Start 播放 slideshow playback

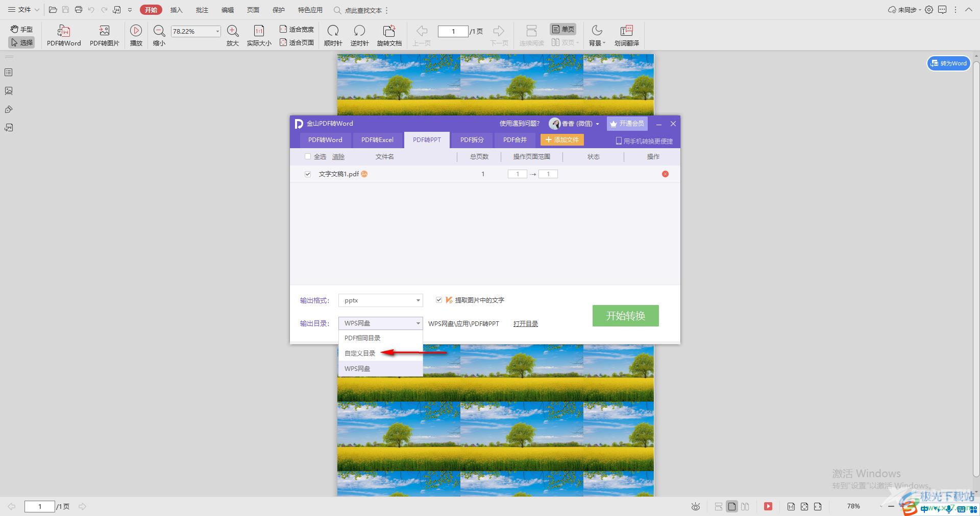[136, 35]
